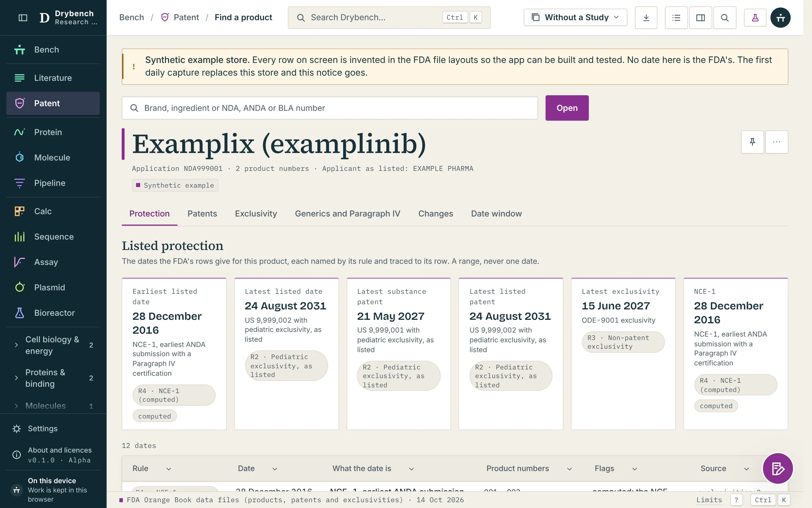Switch to the Patents tab
812x508 pixels.
(x=202, y=214)
